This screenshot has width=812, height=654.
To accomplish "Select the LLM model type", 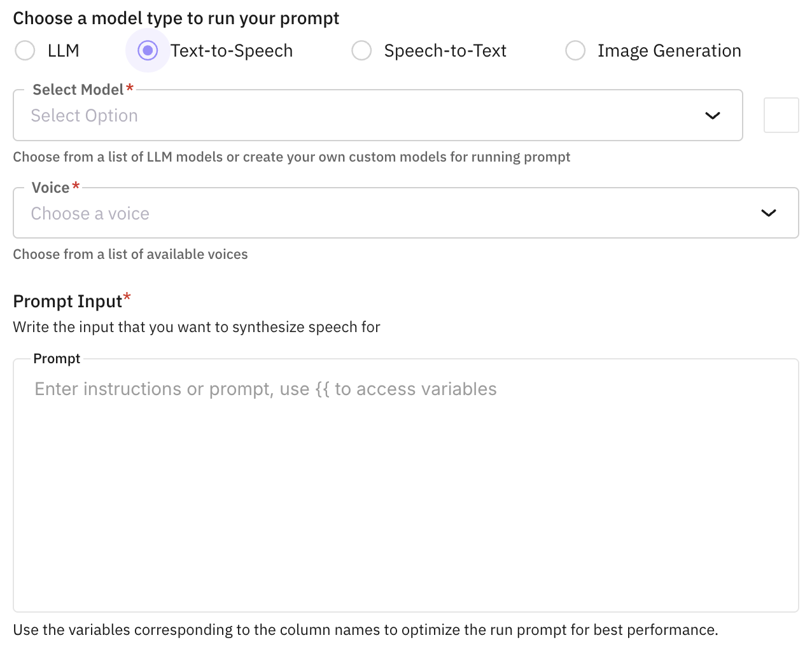I will [25, 50].
